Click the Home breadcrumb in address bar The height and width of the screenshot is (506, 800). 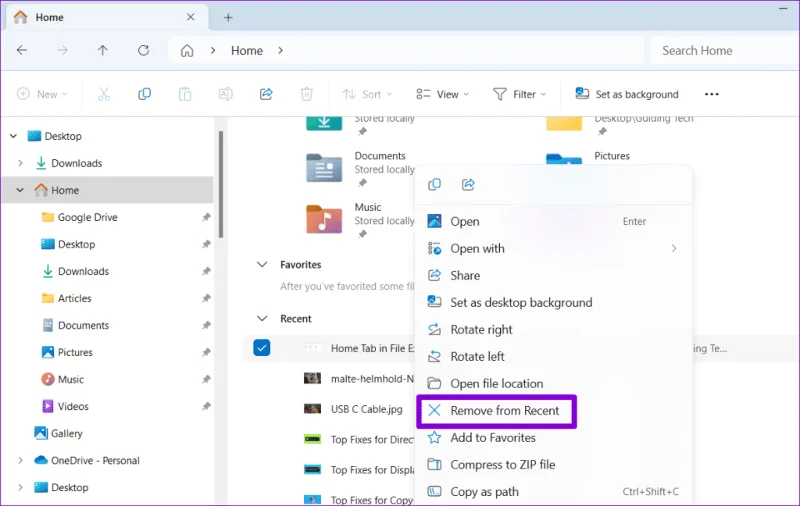pos(247,50)
